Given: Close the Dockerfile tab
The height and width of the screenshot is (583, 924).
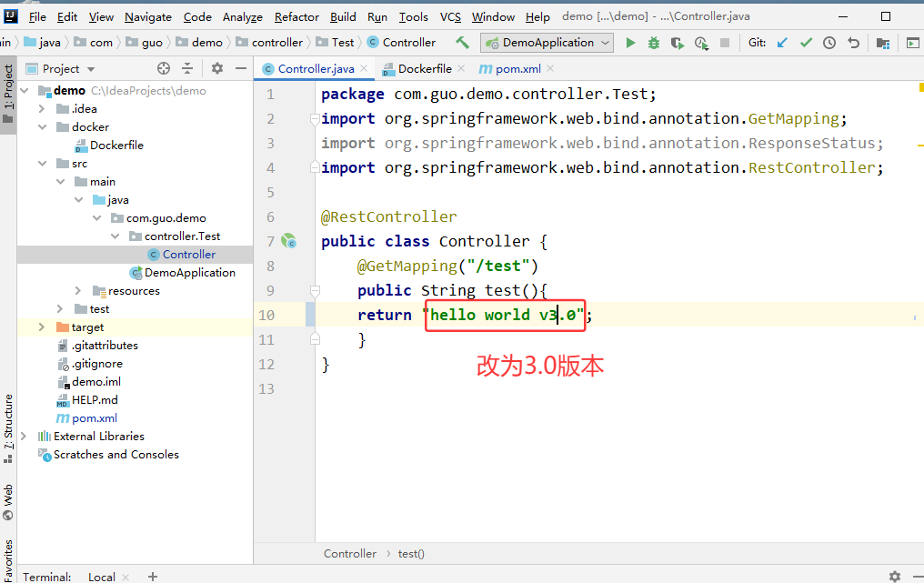Looking at the screenshot, I should (461, 68).
